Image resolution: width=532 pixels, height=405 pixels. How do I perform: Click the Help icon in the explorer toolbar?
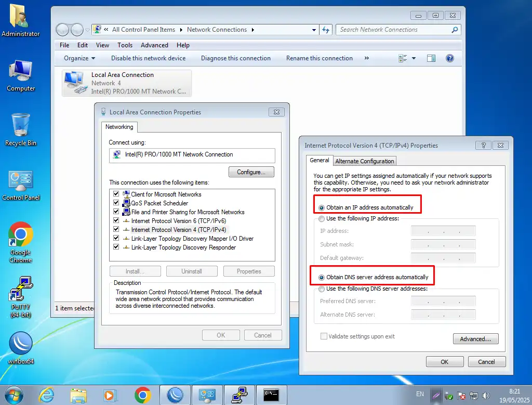pos(450,58)
